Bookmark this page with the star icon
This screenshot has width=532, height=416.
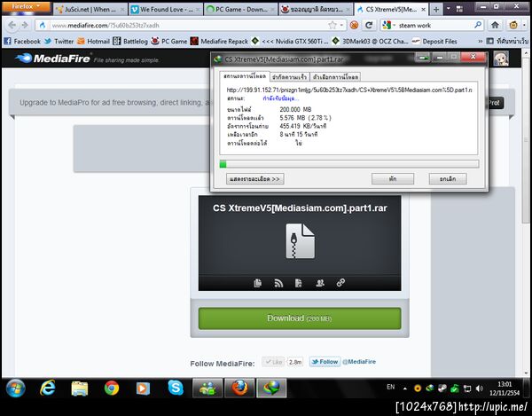332,25
